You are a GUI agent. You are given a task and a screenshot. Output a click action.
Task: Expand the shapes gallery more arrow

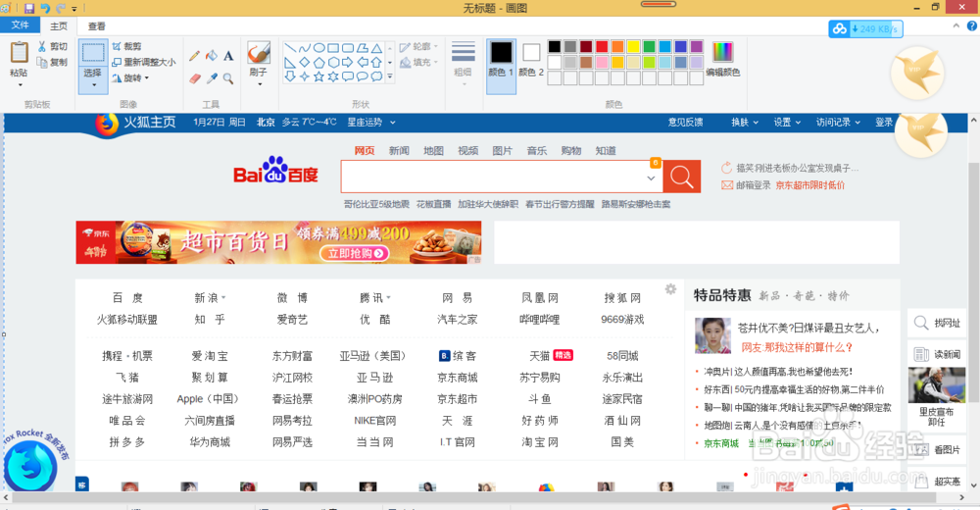tap(390, 76)
